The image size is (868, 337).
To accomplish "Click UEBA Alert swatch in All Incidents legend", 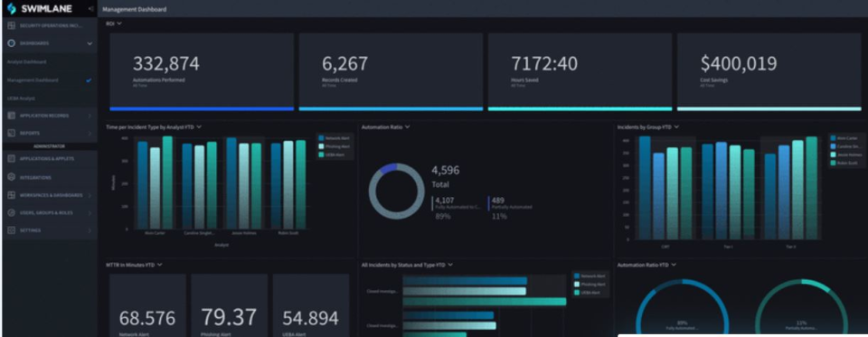I will 577,292.
